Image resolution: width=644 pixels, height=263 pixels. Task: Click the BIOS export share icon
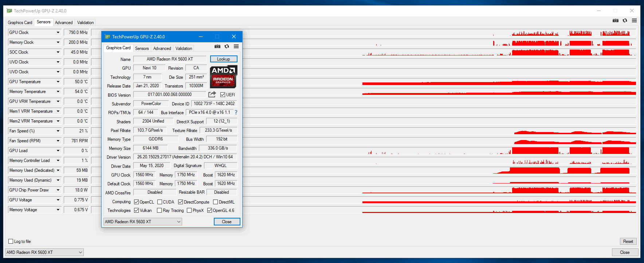click(x=212, y=94)
